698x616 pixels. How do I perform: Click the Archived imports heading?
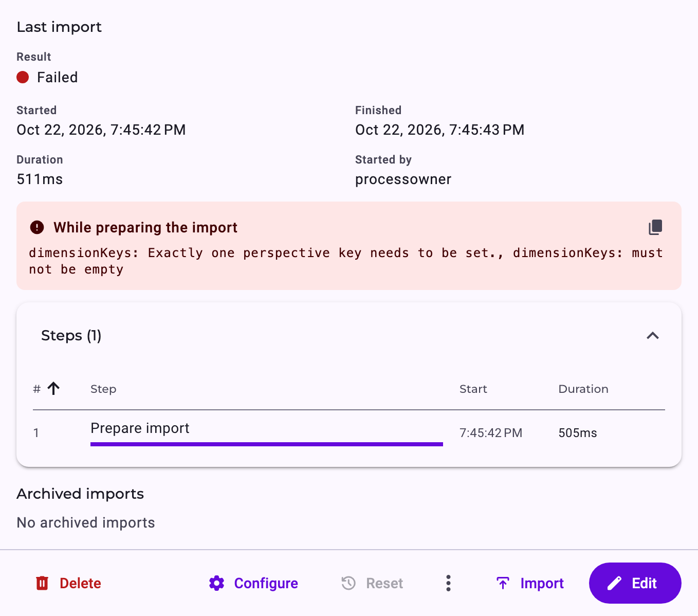[x=80, y=494]
